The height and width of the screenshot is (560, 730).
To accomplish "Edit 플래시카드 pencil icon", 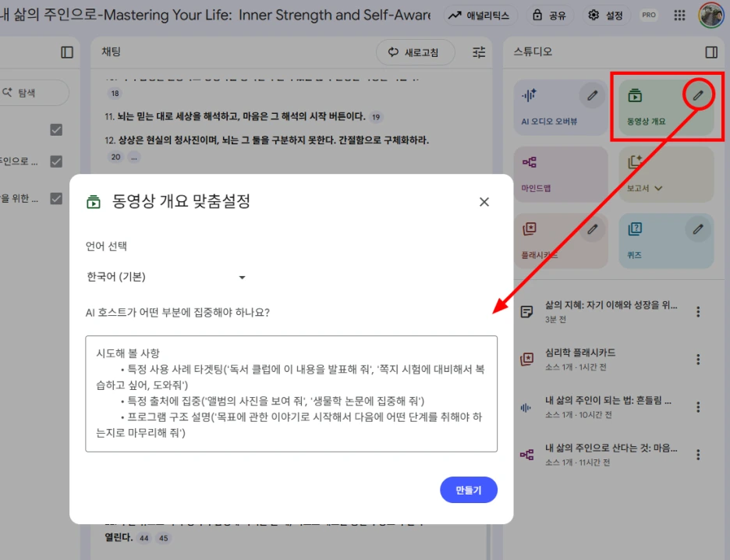I will 592,229.
